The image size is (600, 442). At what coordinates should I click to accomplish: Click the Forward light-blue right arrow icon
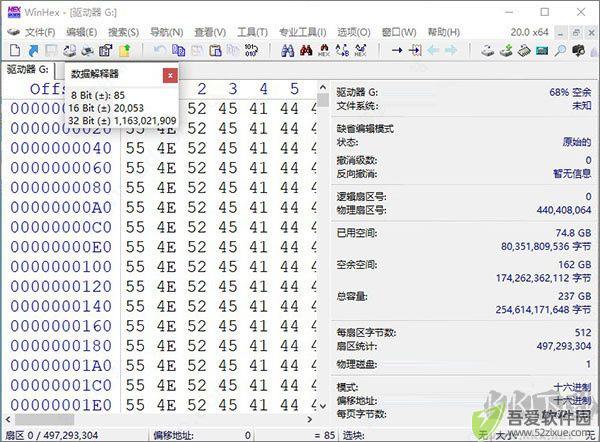452,50
